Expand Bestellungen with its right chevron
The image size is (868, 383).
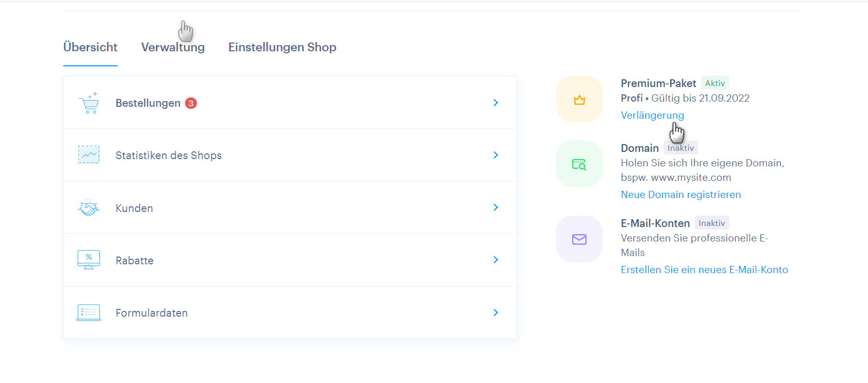495,103
